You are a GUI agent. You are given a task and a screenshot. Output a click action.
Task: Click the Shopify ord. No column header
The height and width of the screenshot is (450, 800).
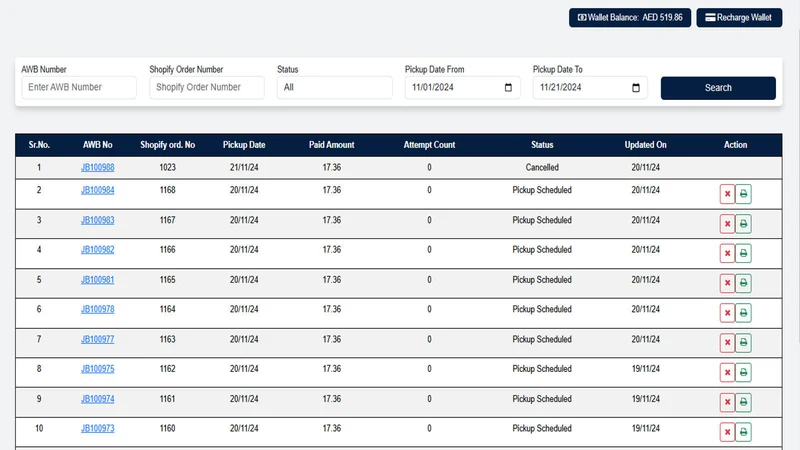tap(167, 145)
